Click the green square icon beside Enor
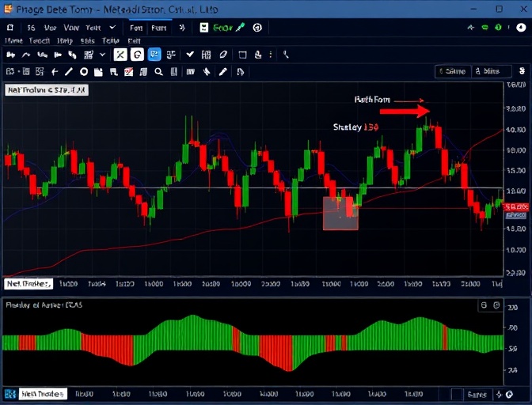This screenshot has height=405, width=532. pyautogui.click(x=203, y=27)
